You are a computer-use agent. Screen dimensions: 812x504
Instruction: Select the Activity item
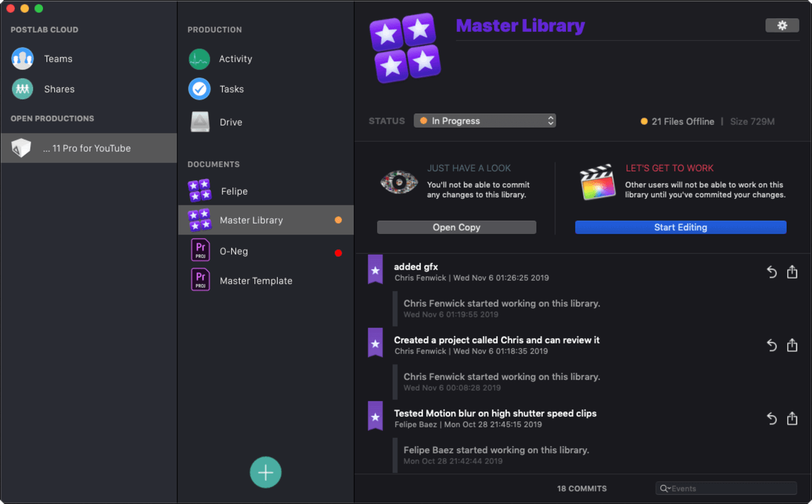(235, 59)
